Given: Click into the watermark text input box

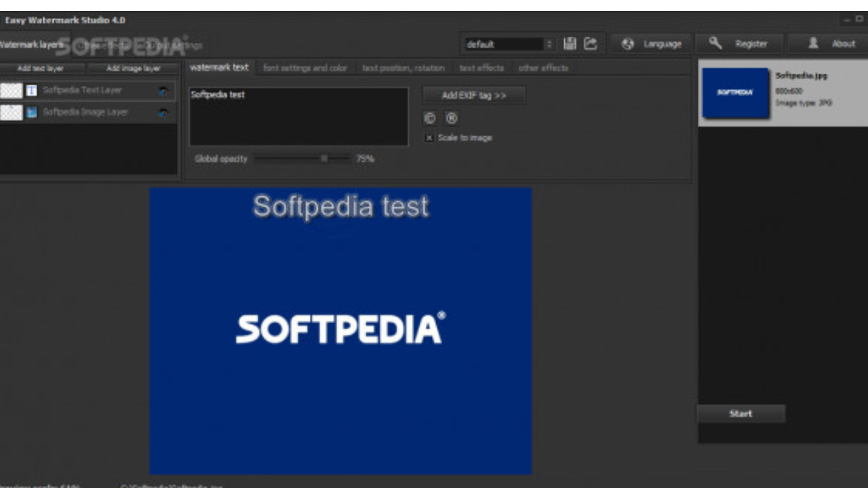Looking at the screenshot, I should coord(298,117).
